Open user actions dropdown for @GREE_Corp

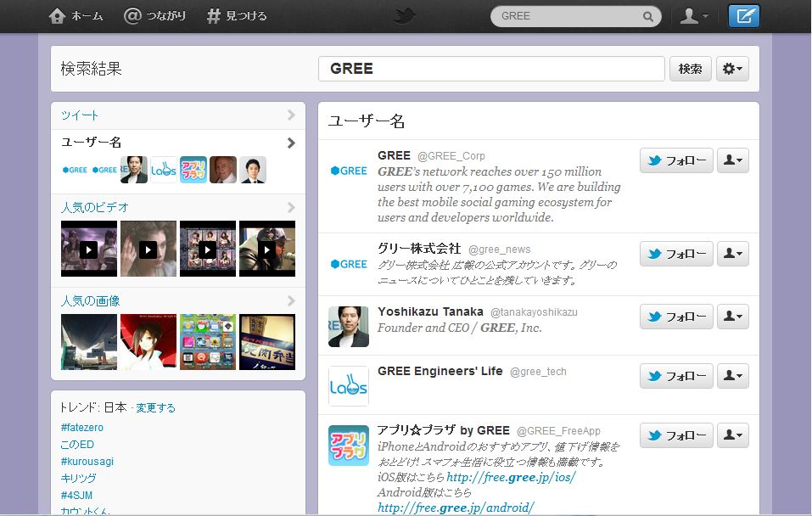pos(733,160)
